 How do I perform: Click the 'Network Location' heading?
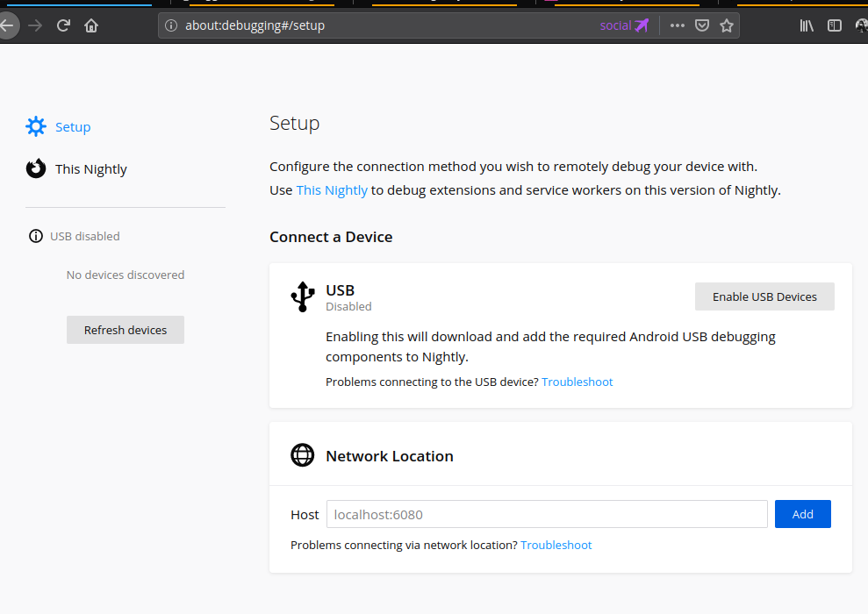[390, 456]
